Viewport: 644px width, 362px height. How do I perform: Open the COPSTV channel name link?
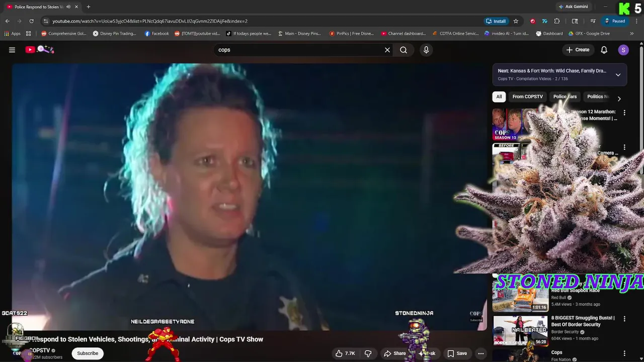[x=40, y=350]
